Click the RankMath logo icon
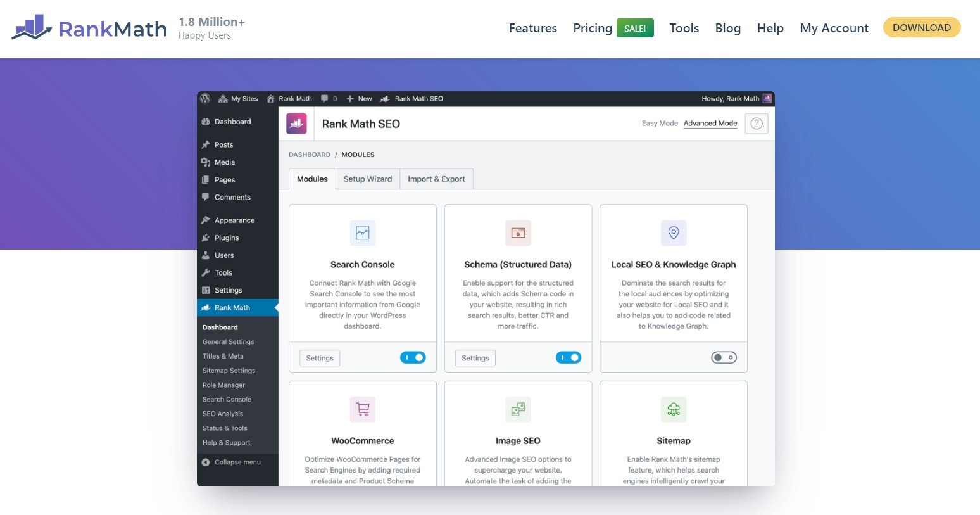This screenshot has width=980, height=515. coord(32,27)
